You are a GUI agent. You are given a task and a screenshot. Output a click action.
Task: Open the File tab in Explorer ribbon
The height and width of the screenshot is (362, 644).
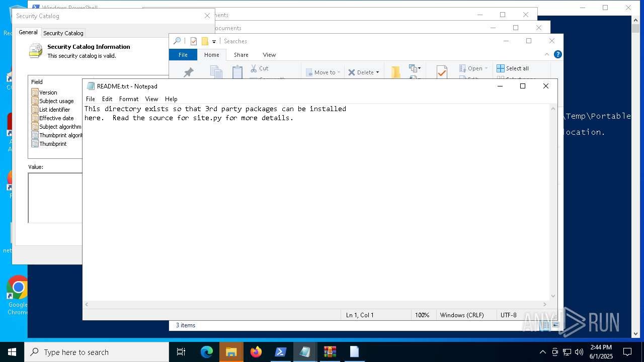pyautogui.click(x=183, y=55)
